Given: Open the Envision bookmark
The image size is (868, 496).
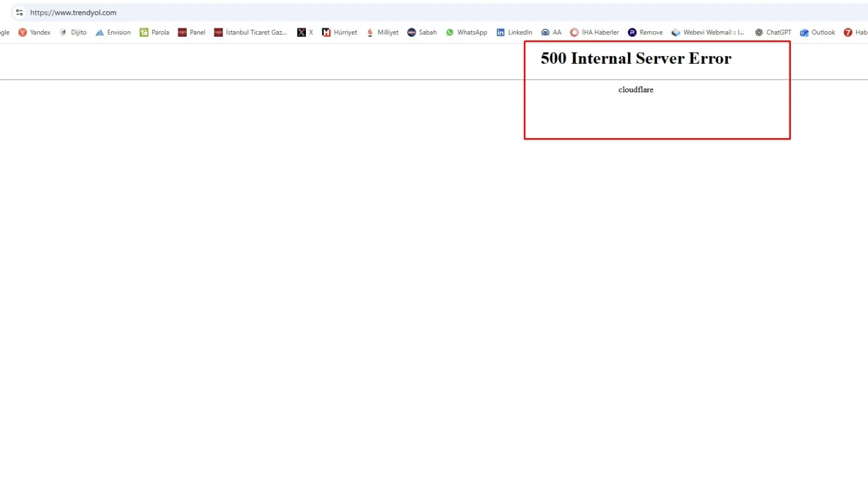Looking at the screenshot, I should (x=113, y=33).
